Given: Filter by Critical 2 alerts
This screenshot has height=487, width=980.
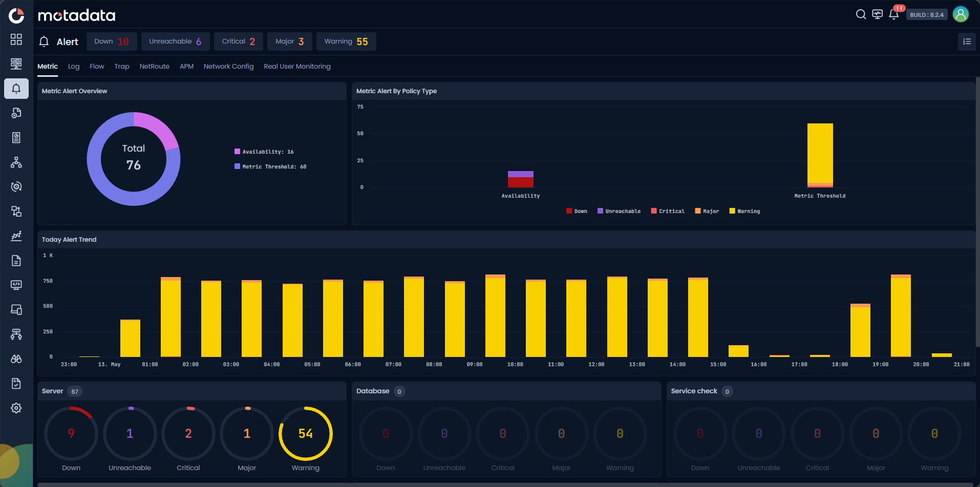Looking at the screenshot, I should 239,41.
